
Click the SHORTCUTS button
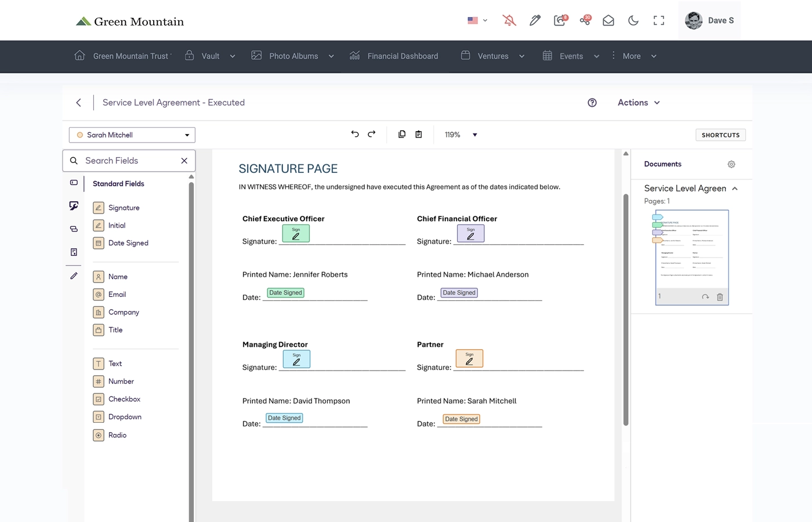[x=720, y=135]
